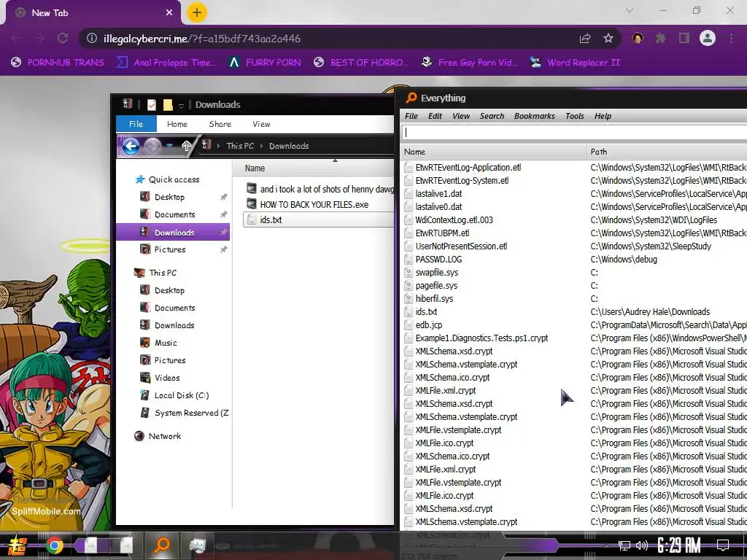Viewport: 747px width, 560px height.
Task: Select Local Disk (C:) in navigation pane
Action: tap(182, 395)
